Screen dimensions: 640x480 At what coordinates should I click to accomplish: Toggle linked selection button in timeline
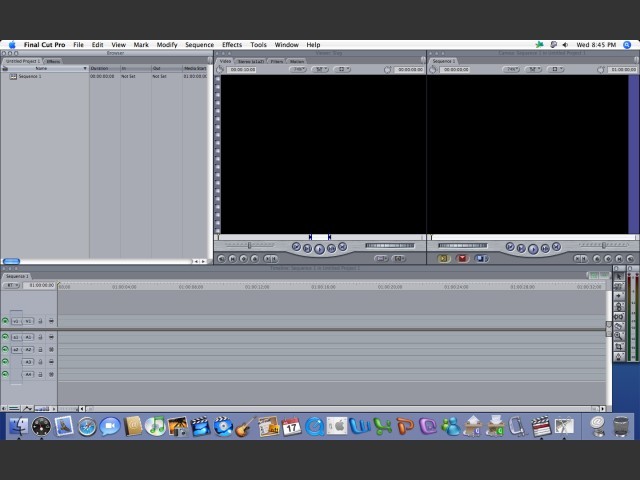pos(593,276)
